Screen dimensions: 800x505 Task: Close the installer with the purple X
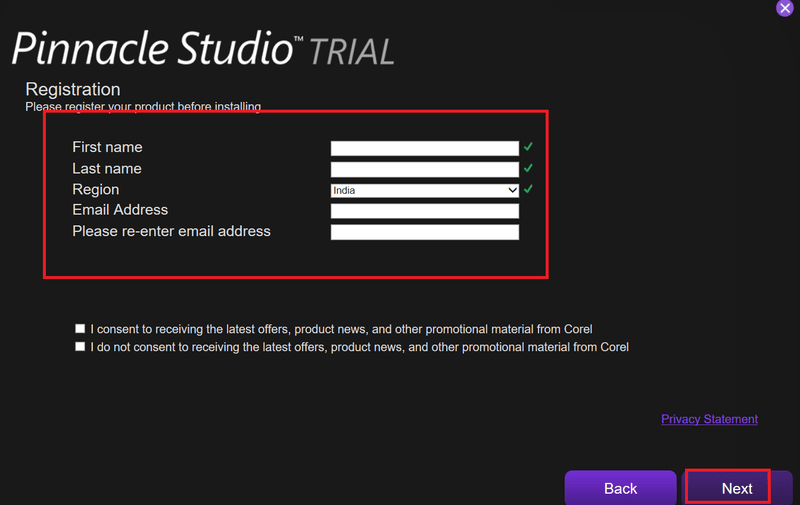tap(785, 8)
